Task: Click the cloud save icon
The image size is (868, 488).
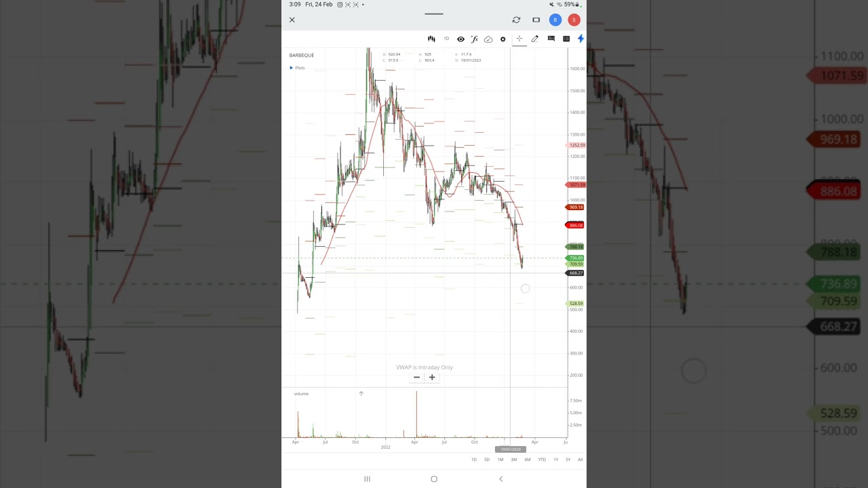Action: [488, 39]
